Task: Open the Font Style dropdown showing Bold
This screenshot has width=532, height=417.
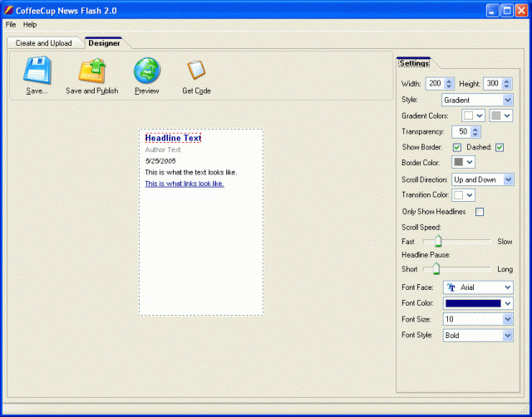Action: (478, 336)
